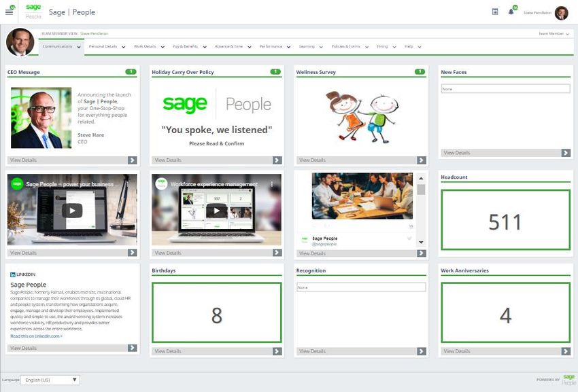578x392 pixels.
Task: Open the Communications menu
Action: click(62, 47)
